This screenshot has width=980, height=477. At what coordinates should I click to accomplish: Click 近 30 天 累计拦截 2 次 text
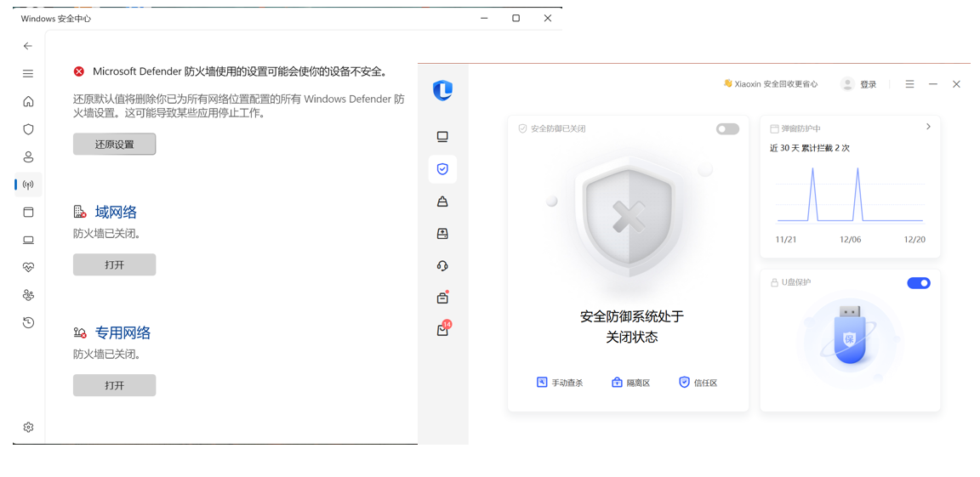click(x=809, y=148)
